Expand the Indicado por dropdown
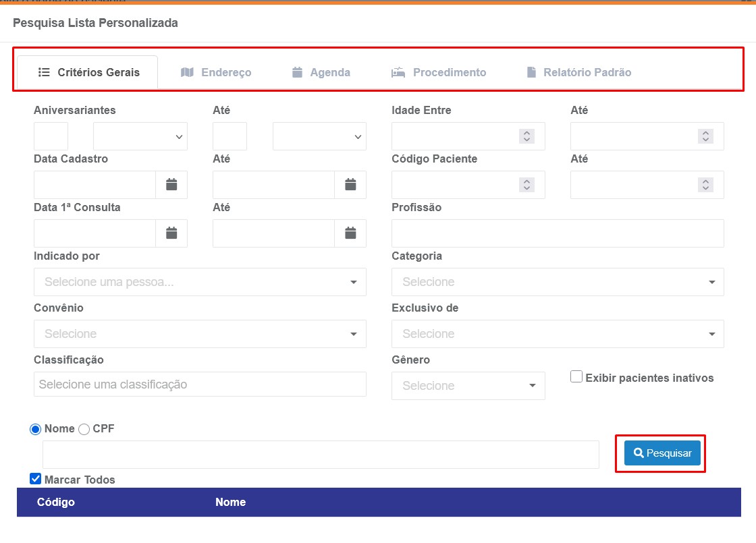 [200, 282]
